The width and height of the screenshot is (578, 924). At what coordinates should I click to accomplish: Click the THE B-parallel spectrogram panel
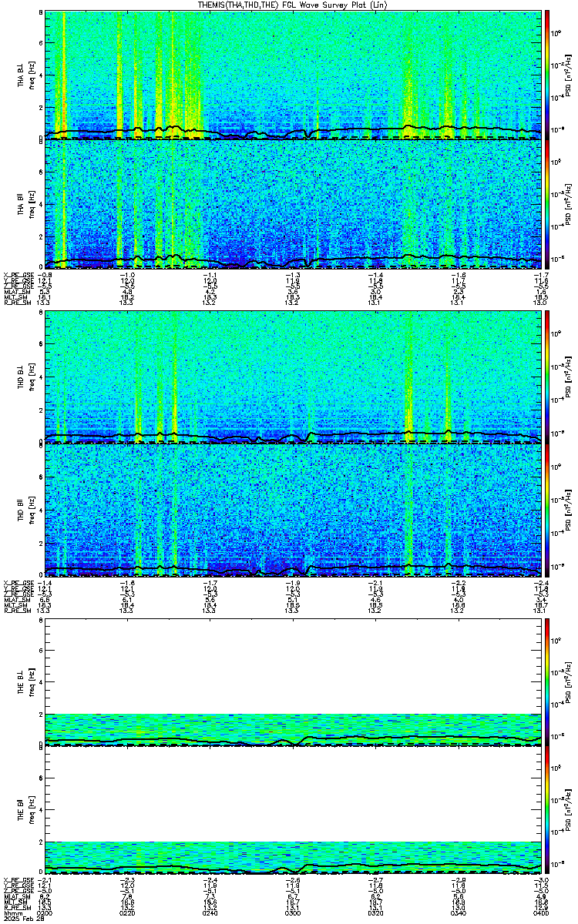[293, 811]
